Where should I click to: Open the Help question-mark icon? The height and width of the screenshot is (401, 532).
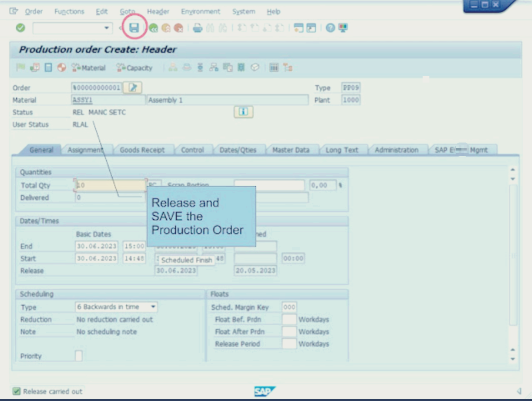(x=330, y=28)
